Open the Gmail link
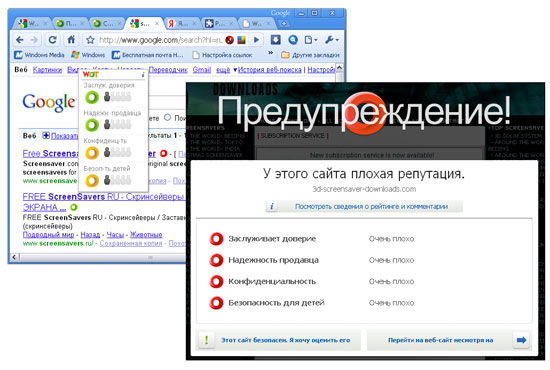This screenshot has width=550, height=370. point(202,70)
